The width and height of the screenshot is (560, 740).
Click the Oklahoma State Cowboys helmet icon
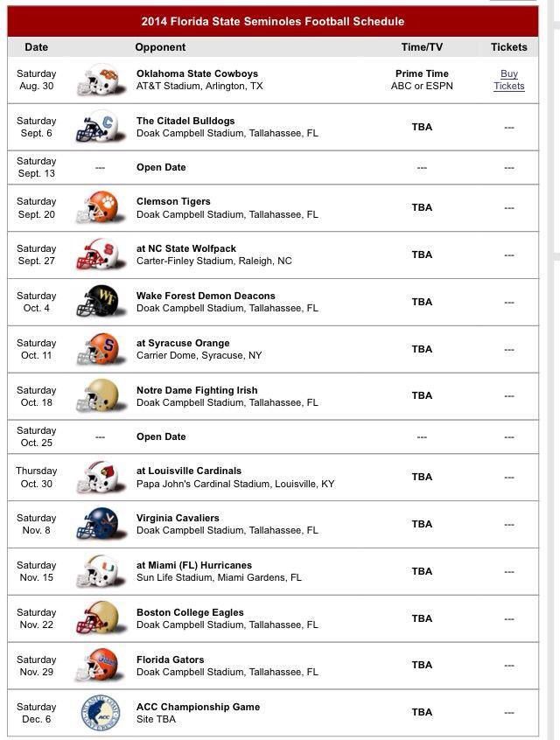101,80
